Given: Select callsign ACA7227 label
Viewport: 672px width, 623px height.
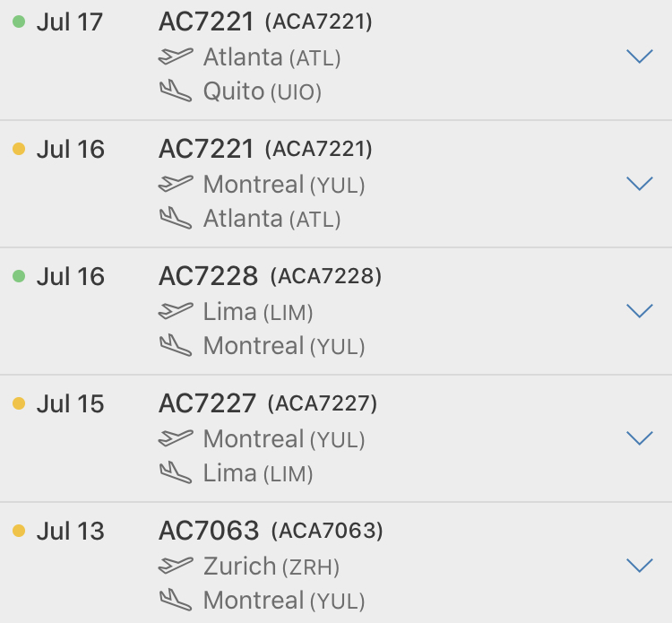Looking at the screenshot, I should click(x=323, y=403).
